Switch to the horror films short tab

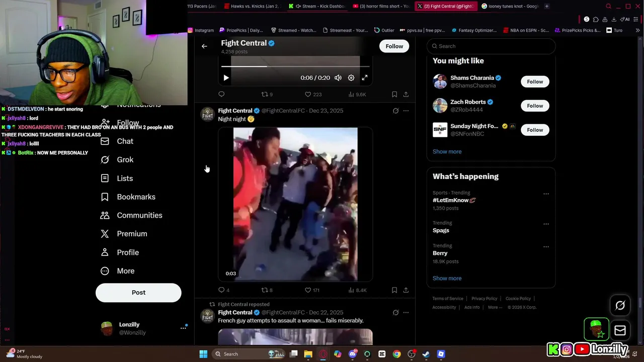(x=381, y=6)
